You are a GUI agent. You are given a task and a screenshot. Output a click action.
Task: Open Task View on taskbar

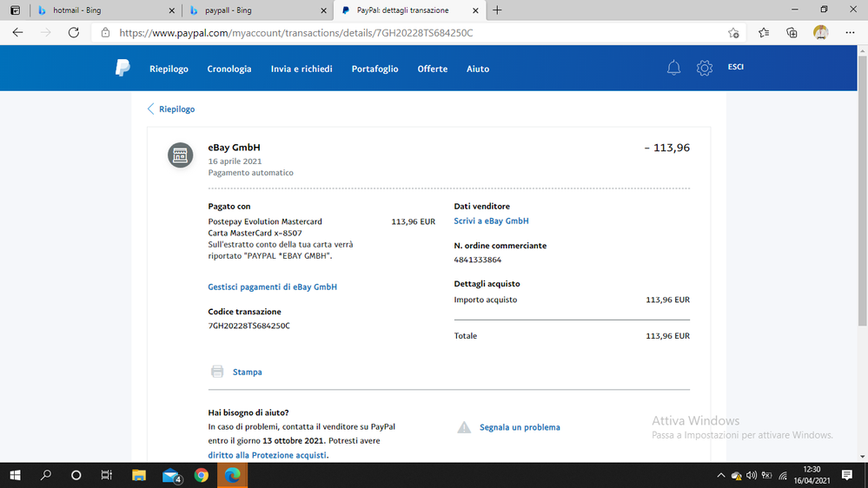pos(106,475)
